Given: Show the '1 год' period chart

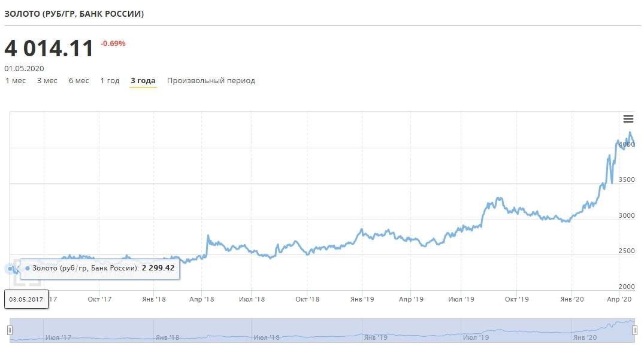Looking at the screenshot, I should click(110, 81).
